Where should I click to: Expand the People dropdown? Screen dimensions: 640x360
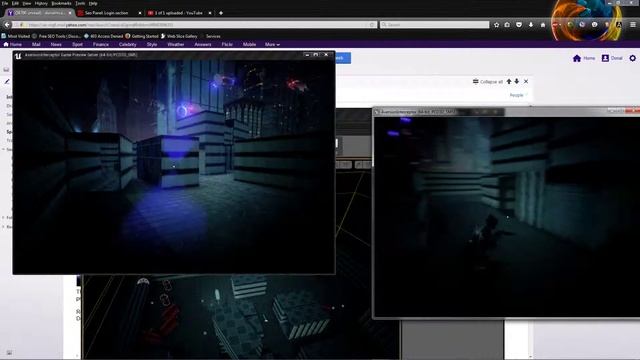518,95
